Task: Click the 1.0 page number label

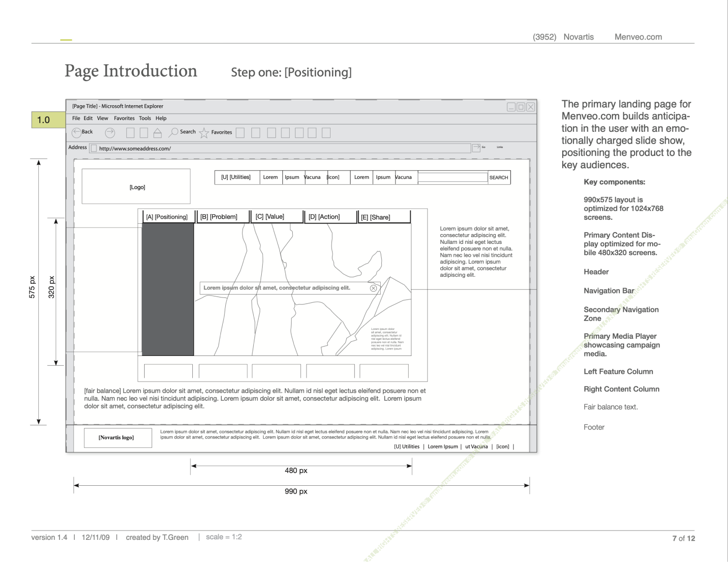Action: coord(48,120)
